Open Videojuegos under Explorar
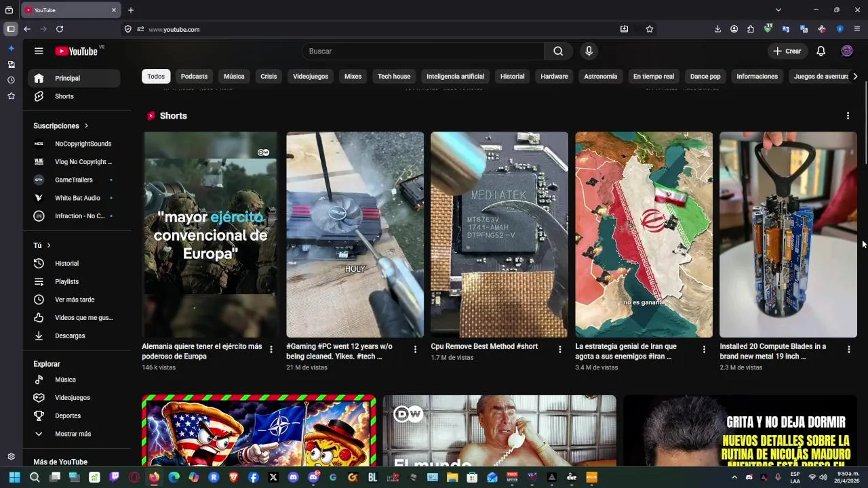This screenshot has width=868, height=488. tap(74, 398)
